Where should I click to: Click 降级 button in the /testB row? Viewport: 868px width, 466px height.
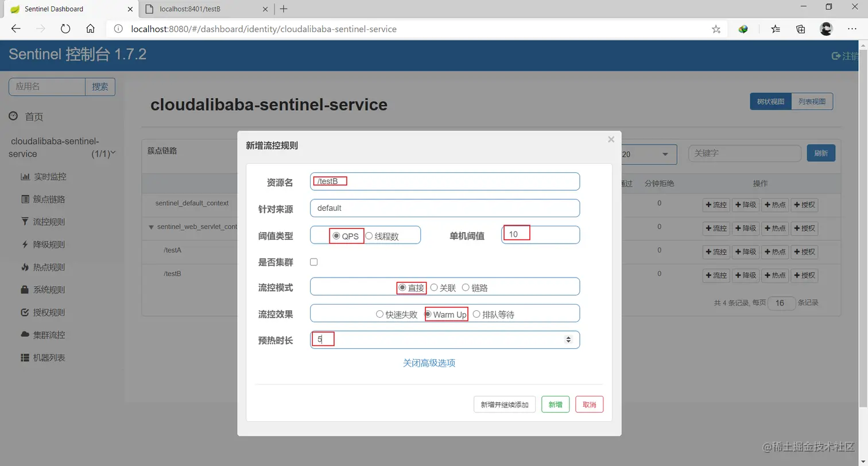(746, 275)
